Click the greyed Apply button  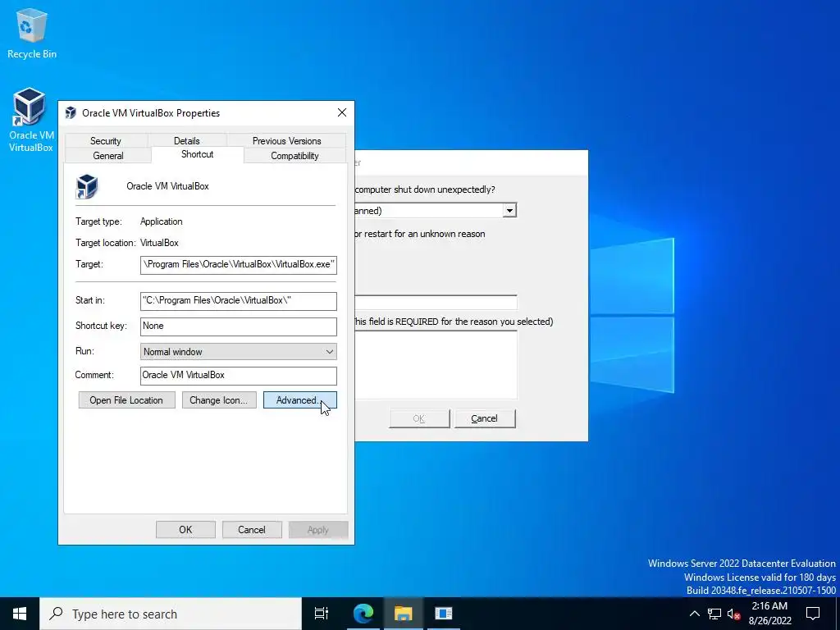point(317,530)
